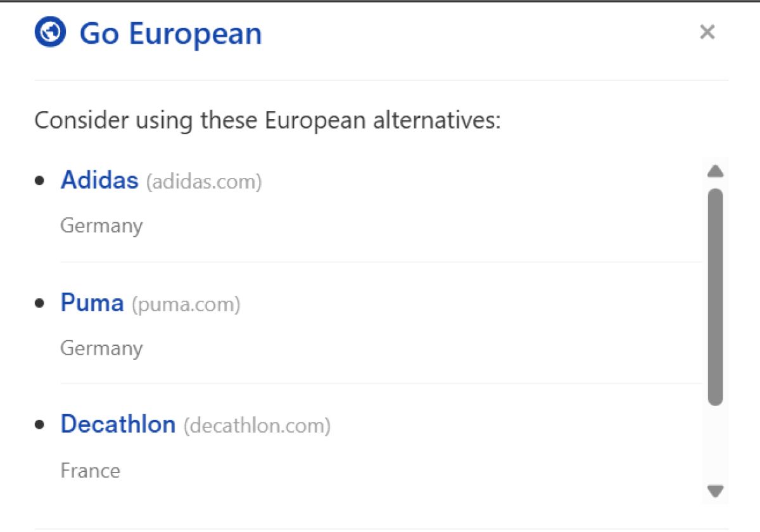Click the alternatives list scrollbar thumb
This screenshot has height=532, width=760.
click(715, 296)
